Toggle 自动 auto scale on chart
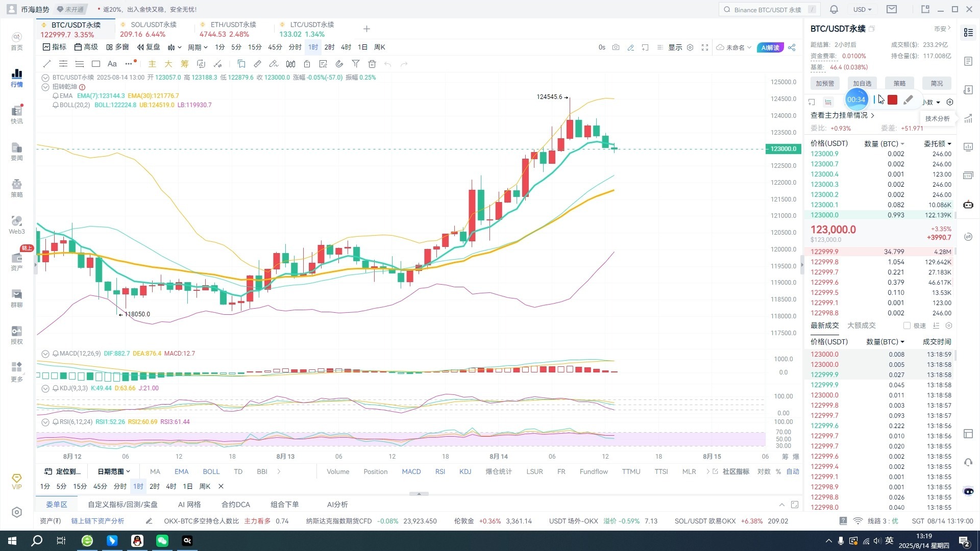This screenshot has width=980, height=551. pyautogui.click(x=793, y=471)
